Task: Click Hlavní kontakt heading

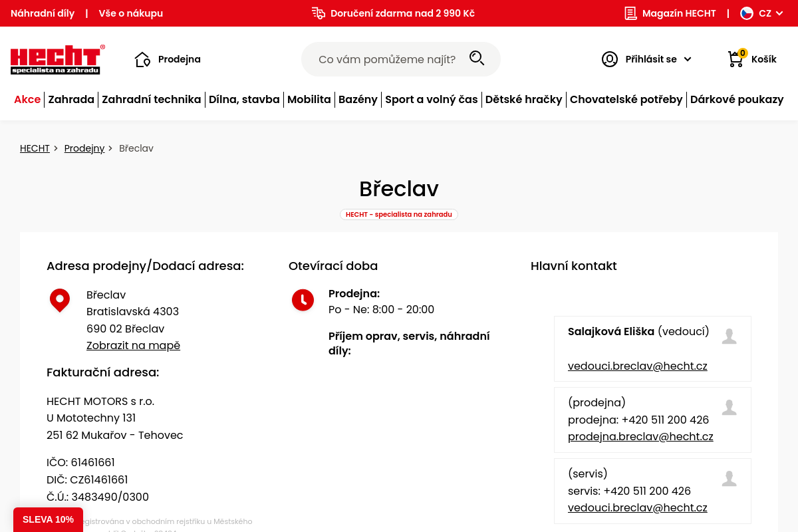Action: point(574,266)
